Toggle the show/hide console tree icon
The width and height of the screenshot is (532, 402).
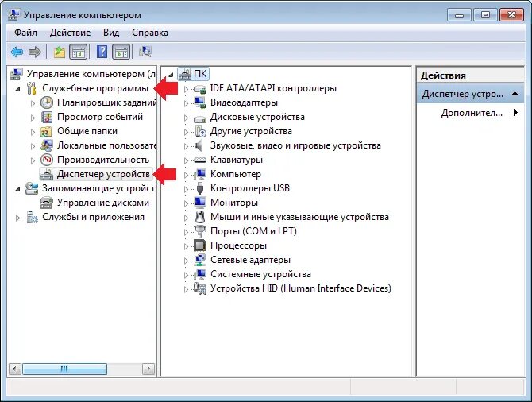point(79,52)
